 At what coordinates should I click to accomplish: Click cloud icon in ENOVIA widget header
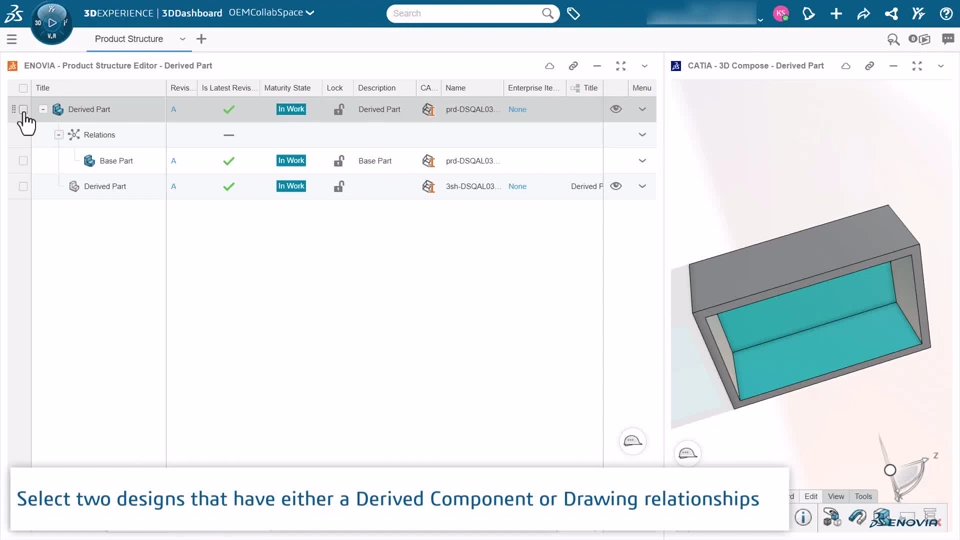click(549, 66)
